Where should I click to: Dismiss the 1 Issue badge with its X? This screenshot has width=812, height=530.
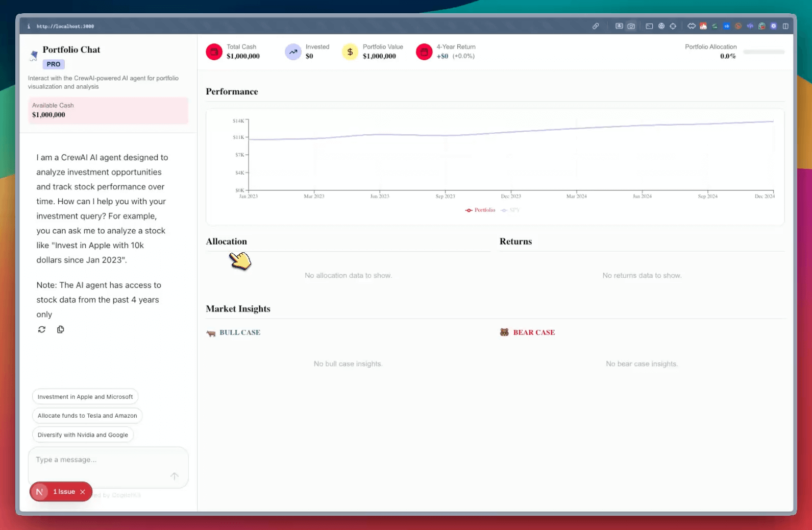(x=83, y=492)
